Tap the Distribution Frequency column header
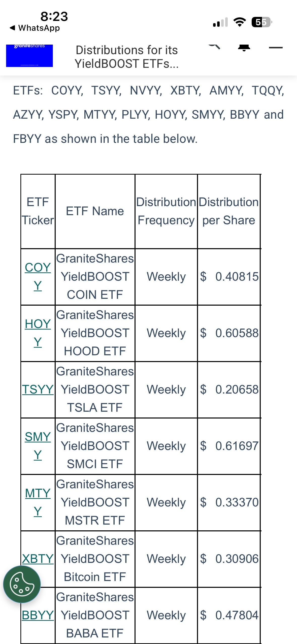Screen dimensions: 297x644 166,211
